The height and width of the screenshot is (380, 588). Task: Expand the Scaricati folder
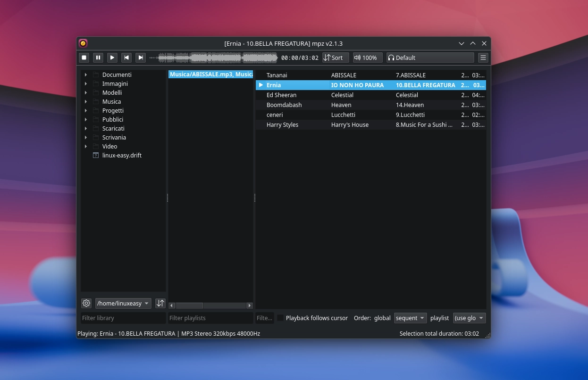coord(85,128)
